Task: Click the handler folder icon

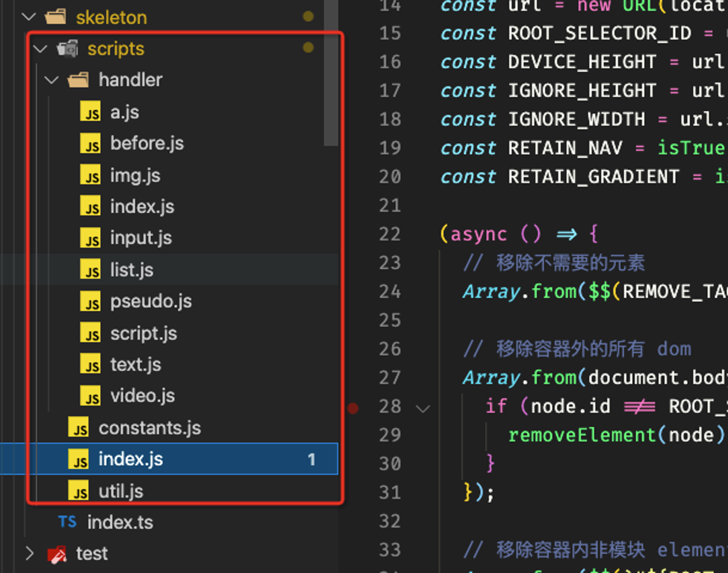Action: tap(78, 80)
